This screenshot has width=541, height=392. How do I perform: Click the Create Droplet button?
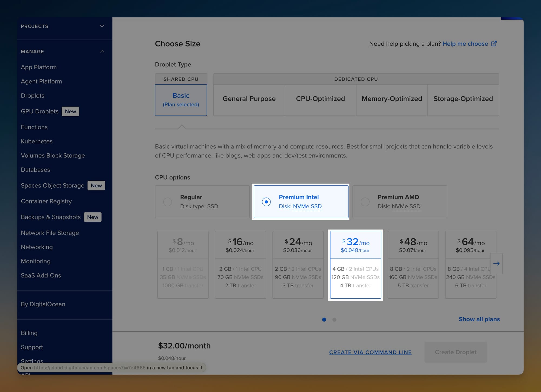(456, 352)
